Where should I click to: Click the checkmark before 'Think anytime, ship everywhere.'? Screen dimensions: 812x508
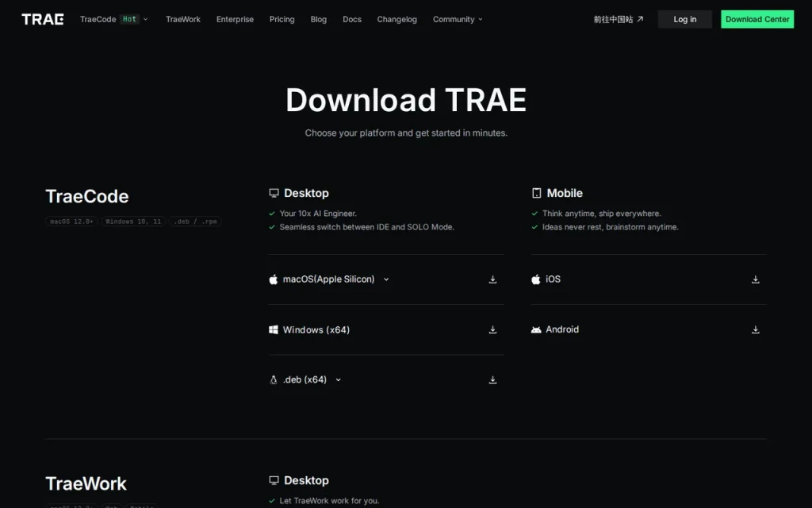[x=534, y=214]
